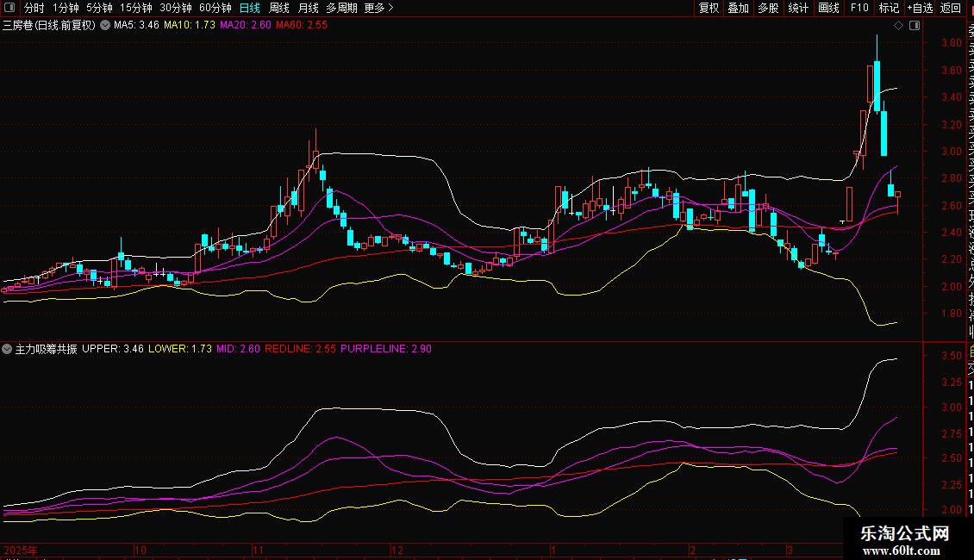The height and width of the screenshot is (560, 974).
Task: Open the 多周期 multi-period view
Action: click(x=341, y=8)
